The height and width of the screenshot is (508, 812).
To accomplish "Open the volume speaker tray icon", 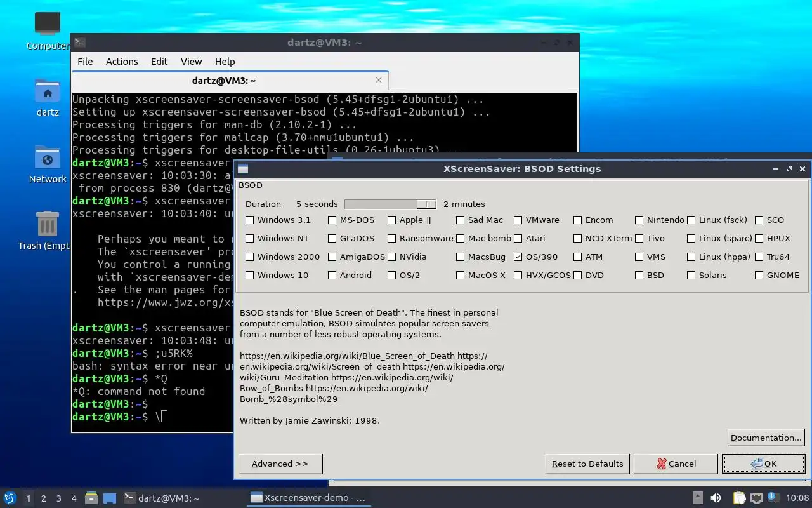I will pyautogui.click(x=716, y=498).
